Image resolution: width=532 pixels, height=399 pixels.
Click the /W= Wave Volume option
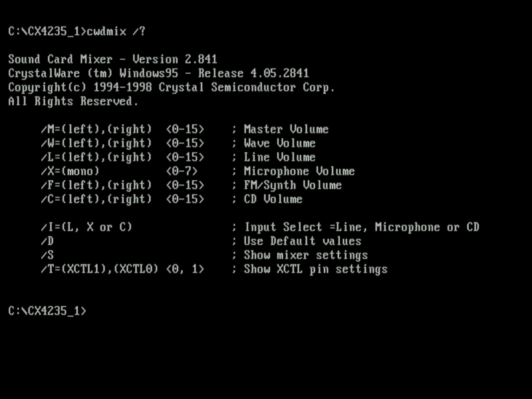point(96,143)
